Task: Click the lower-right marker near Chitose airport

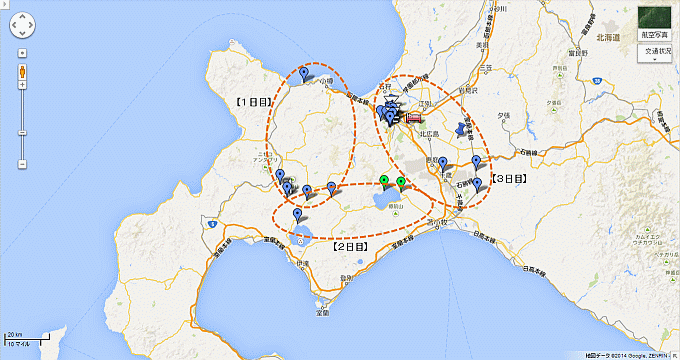Action: [477, 185]
